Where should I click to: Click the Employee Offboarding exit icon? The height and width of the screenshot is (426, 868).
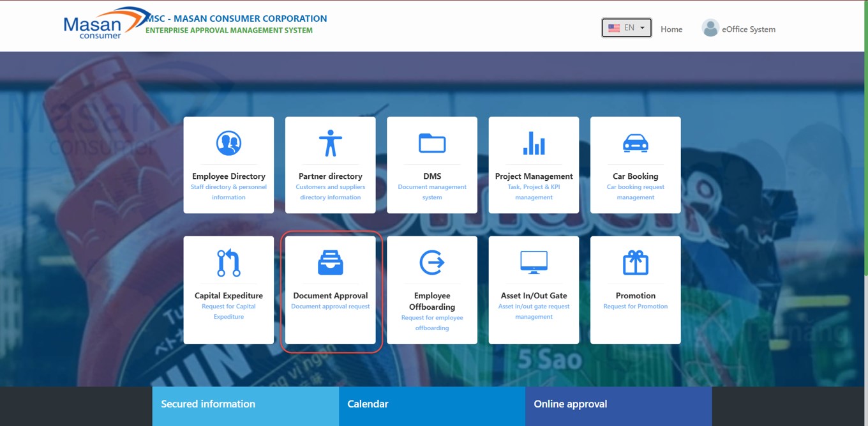[x=432, y=262]
